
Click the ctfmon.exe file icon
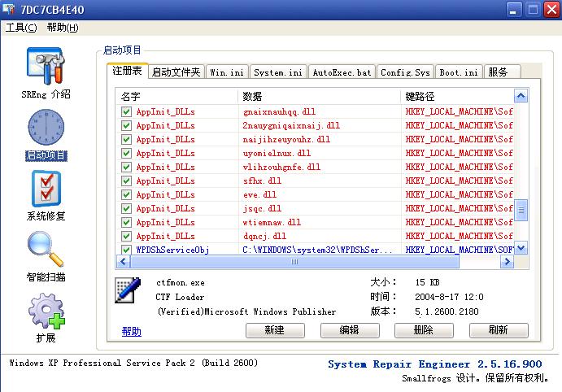pyautogui.click(x=128, y=290)
